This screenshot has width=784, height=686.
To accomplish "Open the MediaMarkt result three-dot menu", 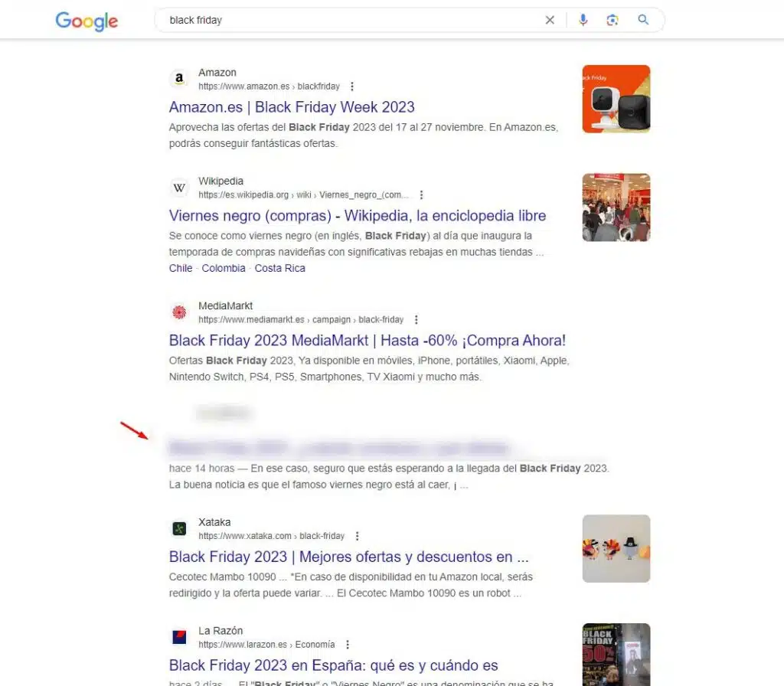I will pos(416,319).
